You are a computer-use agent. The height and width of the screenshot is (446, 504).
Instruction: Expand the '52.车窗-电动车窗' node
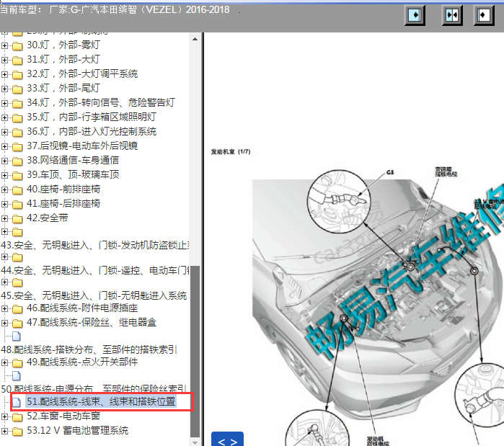pos(4,416)
